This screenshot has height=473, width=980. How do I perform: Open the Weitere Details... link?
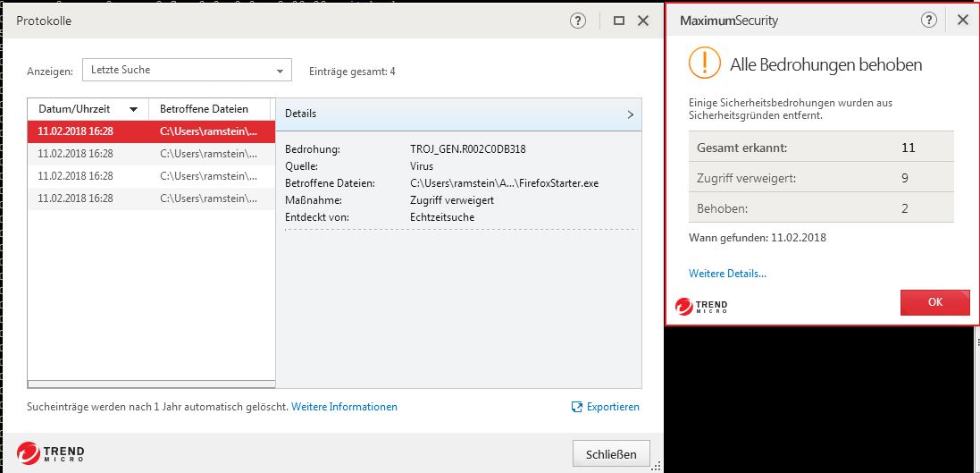727,274
